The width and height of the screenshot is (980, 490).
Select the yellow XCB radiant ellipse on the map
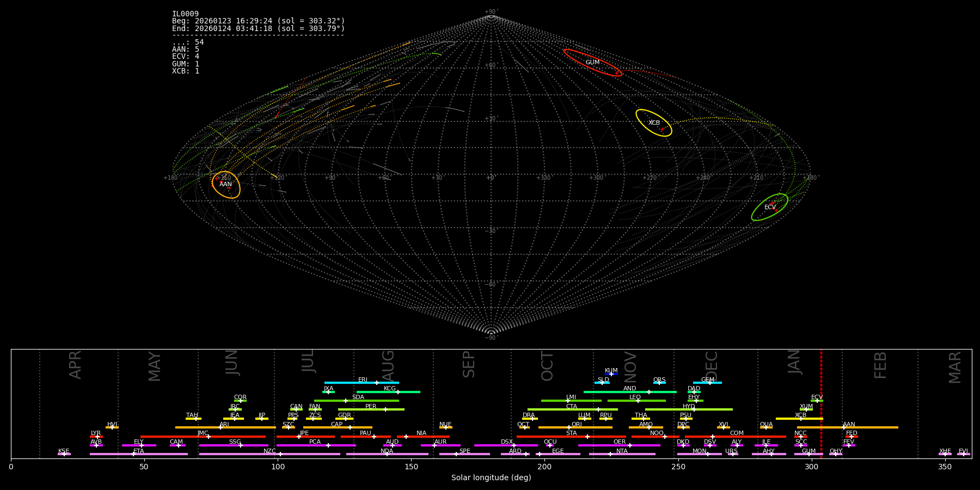pyautogui.click(x=654, y=123)
